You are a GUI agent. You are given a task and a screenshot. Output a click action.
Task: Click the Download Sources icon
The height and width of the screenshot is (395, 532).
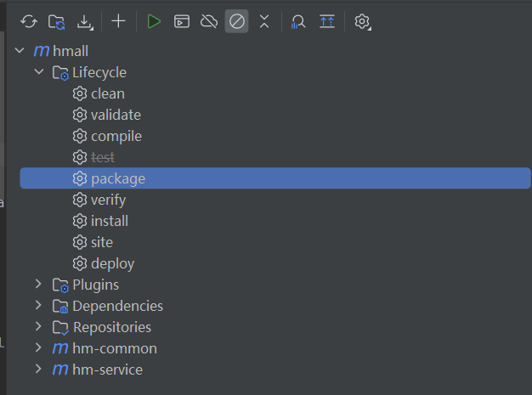[84, 22]
